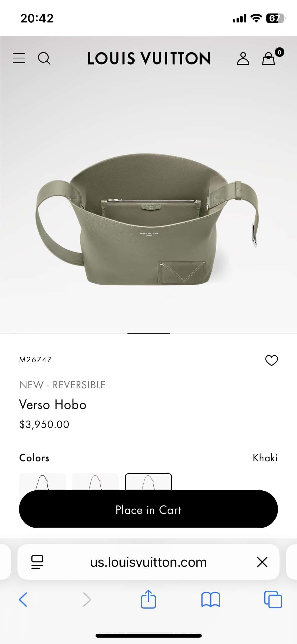This screenshot has width=297, height=644.
Task: Tap the search magnifier icon
Action: pos(44,58)
